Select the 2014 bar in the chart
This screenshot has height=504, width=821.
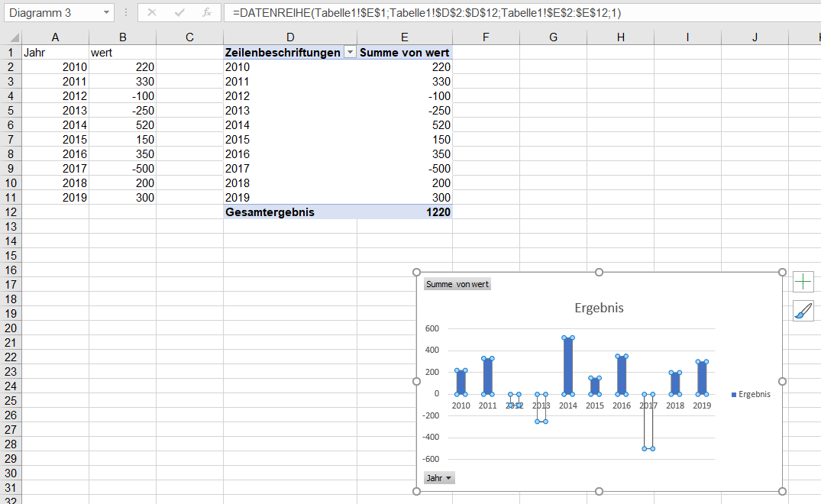568,366
